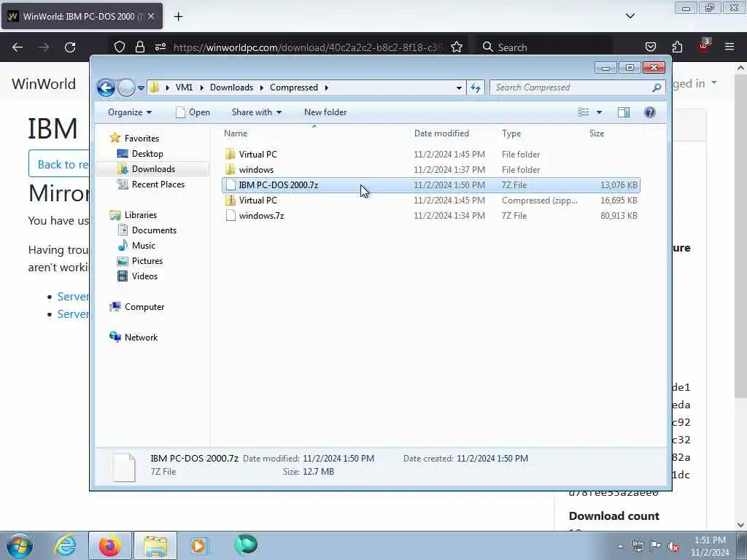Open Firefox extensions puzzle icon
This screenshot has width=747, height=560.
pos(677,47)
